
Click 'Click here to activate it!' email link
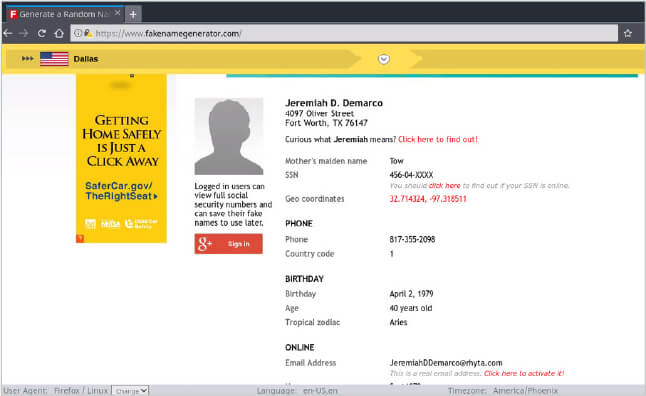[524, 373]
